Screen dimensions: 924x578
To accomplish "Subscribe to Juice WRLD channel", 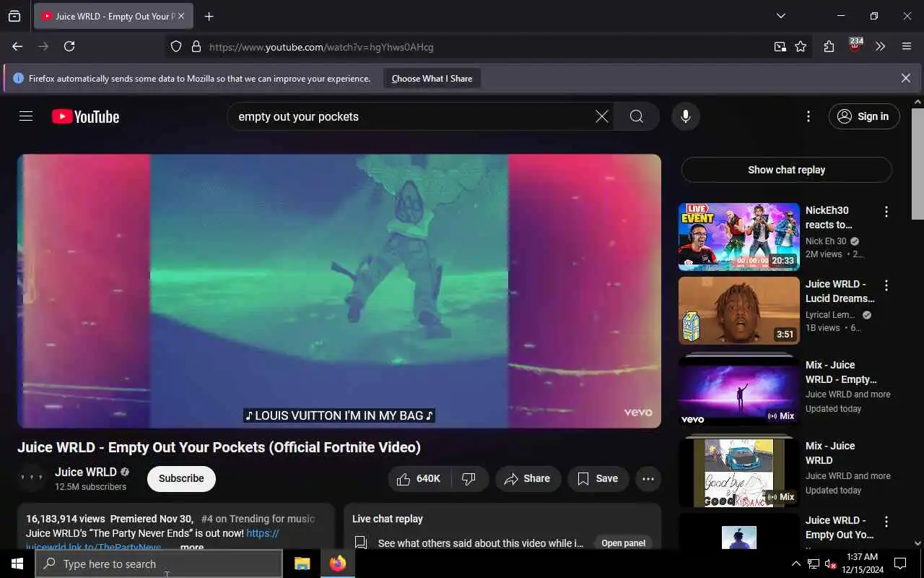I will pos(181,478).
